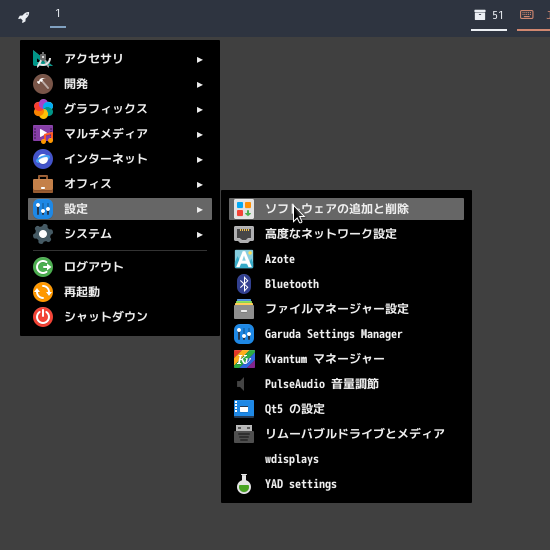550x550 pixels.
Task: Expand the 設定 submenu arrow
Action: [x=200, y=210]
